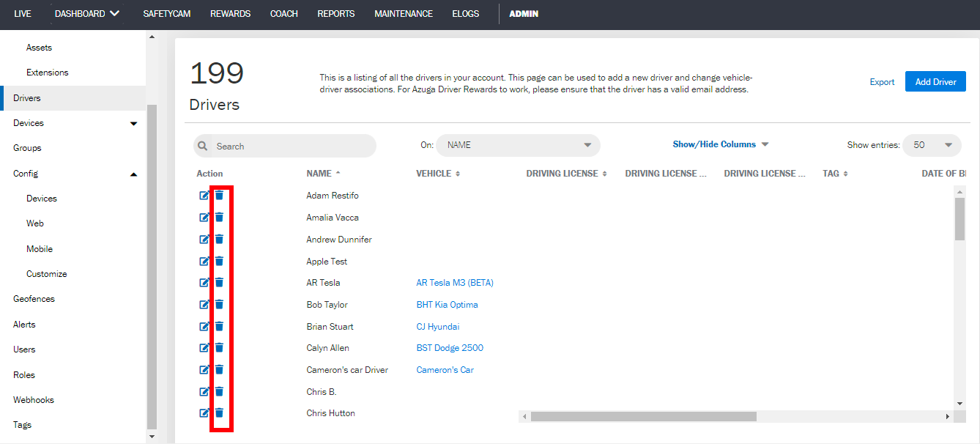This screenshot has height=444, width=980.
Task: Click the table horizontal scrollbar
Action: click(x=643, y=416)
